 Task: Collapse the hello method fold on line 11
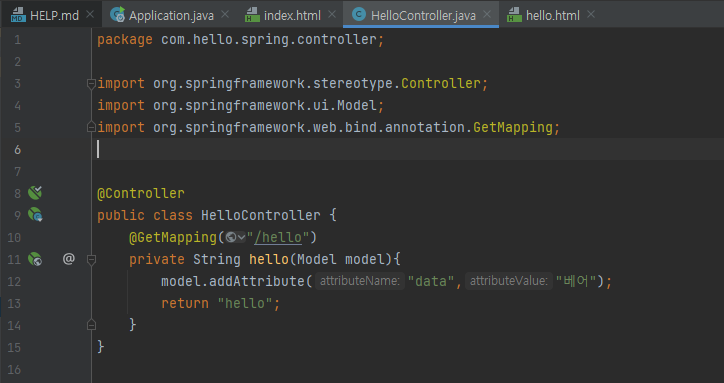(x=91, y=259)
